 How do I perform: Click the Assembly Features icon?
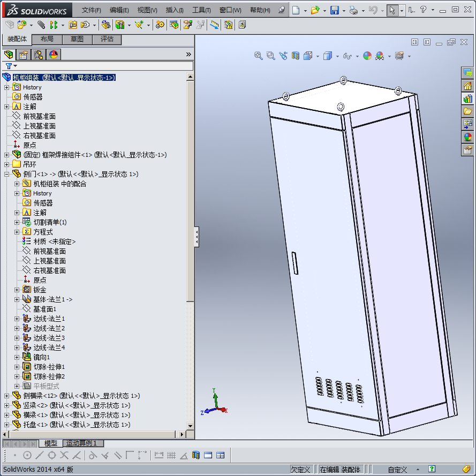(x=120, y=25)
